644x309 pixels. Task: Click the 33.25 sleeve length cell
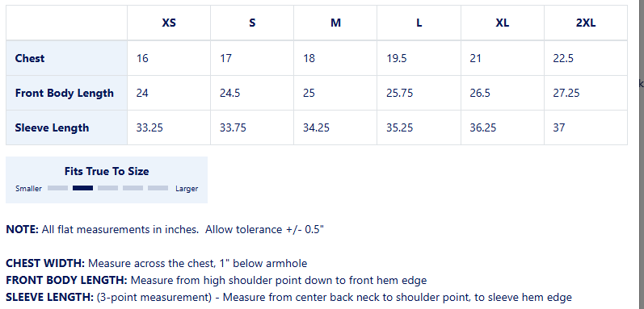tap(169, 127)
